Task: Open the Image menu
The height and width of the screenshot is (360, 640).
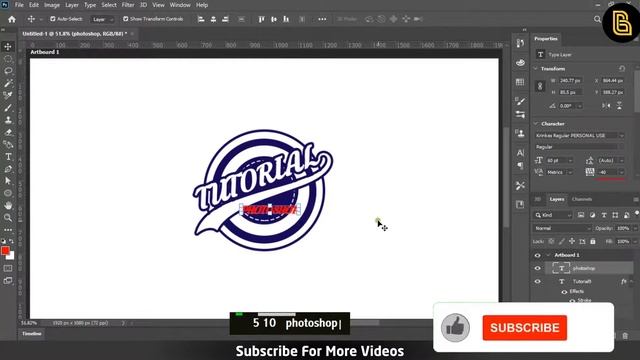Action: tap(52, 5)
